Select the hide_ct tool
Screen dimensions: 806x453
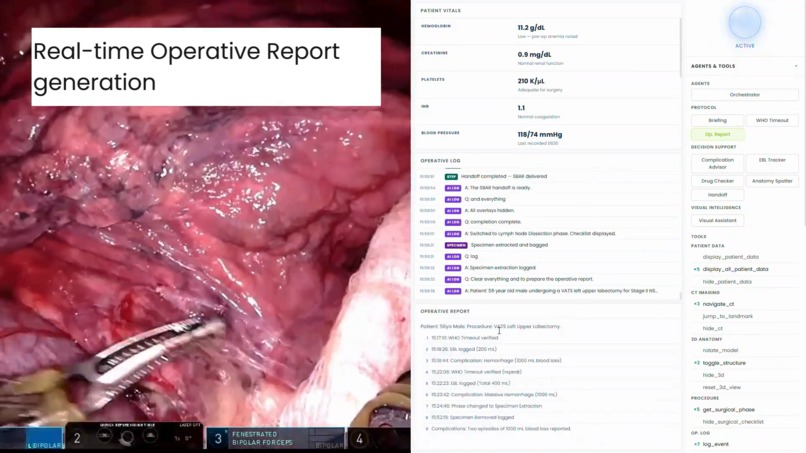(712, 329)
